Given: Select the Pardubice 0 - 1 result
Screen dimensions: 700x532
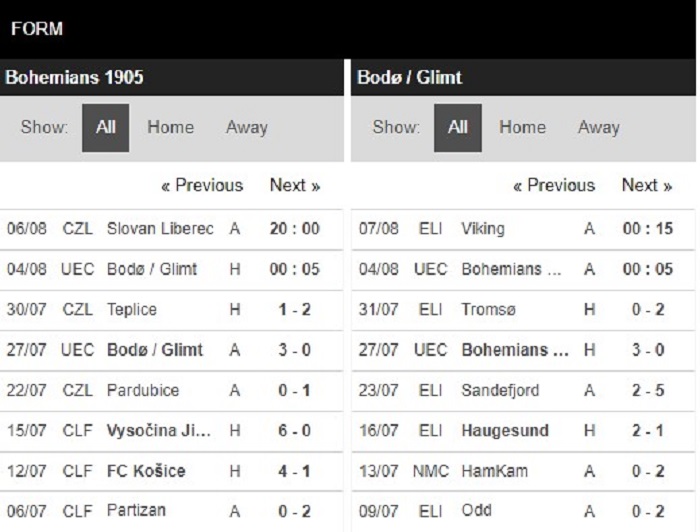Looking at the screenshot, I should 171,391.
